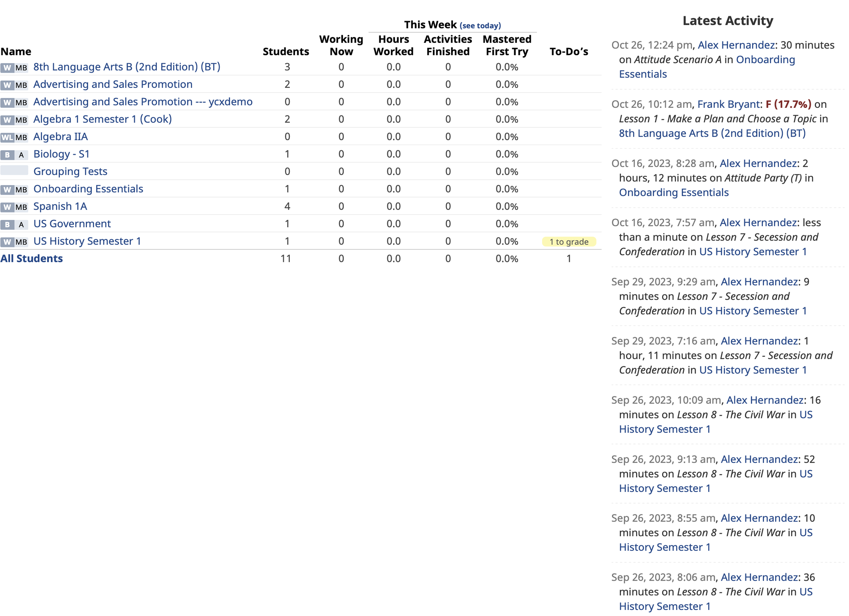Click the W MB badge beside Advertising and Sales Promotion
Image resolution: width=849 pixels, height=616 pixels.
(14, 85)
